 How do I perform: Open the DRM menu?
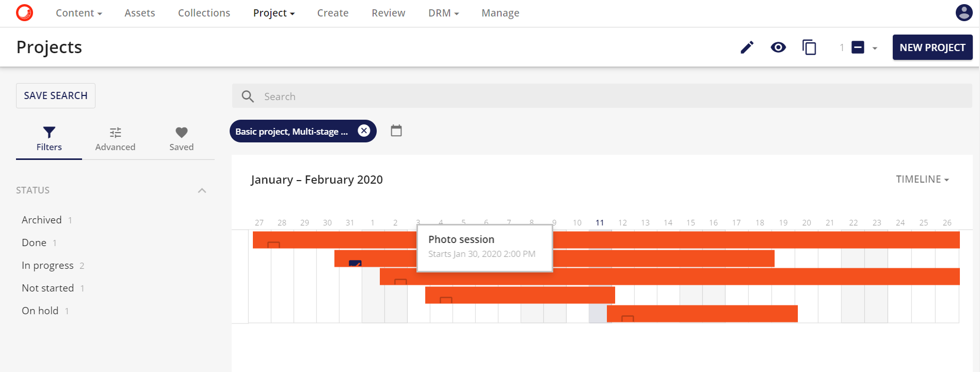(443, 12)
